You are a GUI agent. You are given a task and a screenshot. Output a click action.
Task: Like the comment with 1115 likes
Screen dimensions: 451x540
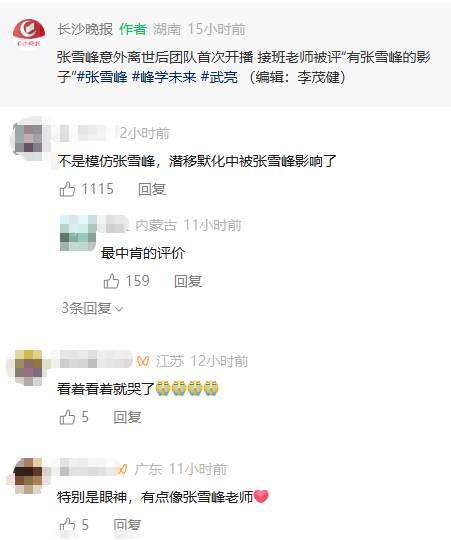tap(67, 189)
